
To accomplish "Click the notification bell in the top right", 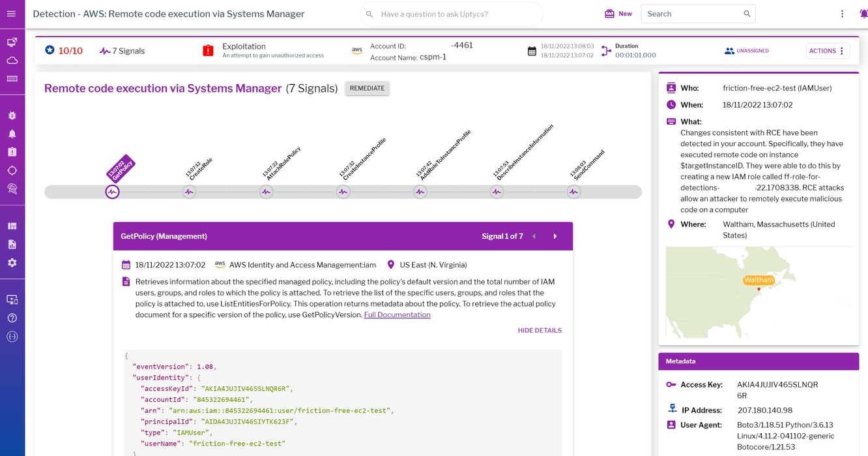I will point(863,14).
